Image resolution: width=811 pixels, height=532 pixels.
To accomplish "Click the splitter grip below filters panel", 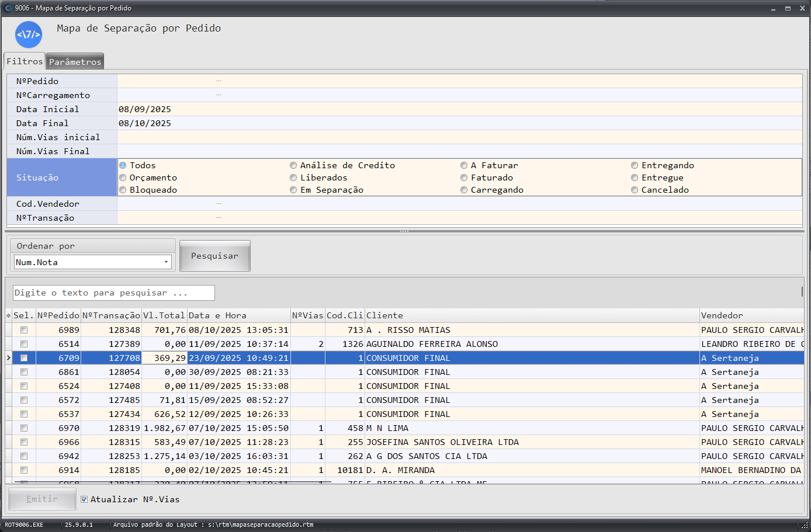I will (404, 231).
